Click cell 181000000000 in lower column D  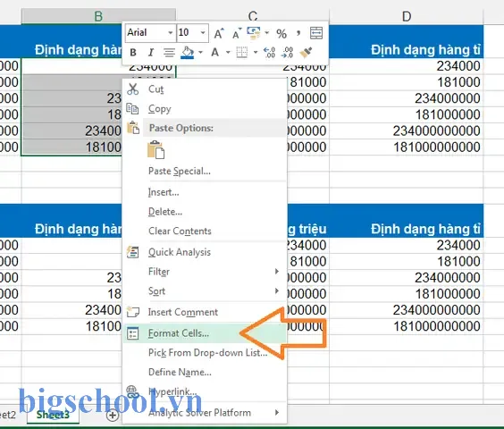[407, 326]
